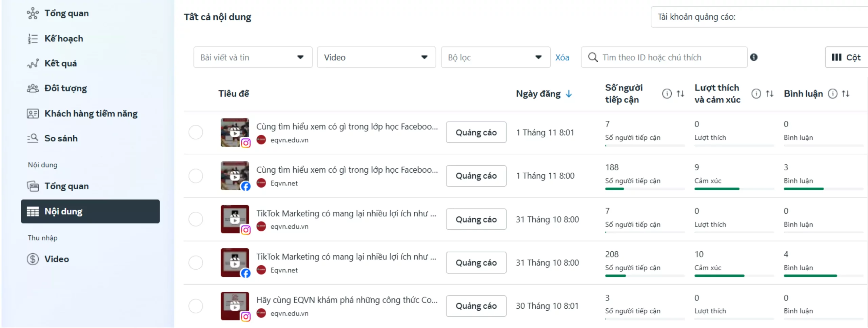
Task: Select the 188-reach Eqvn.net post radio button
Action: (196, 176)
